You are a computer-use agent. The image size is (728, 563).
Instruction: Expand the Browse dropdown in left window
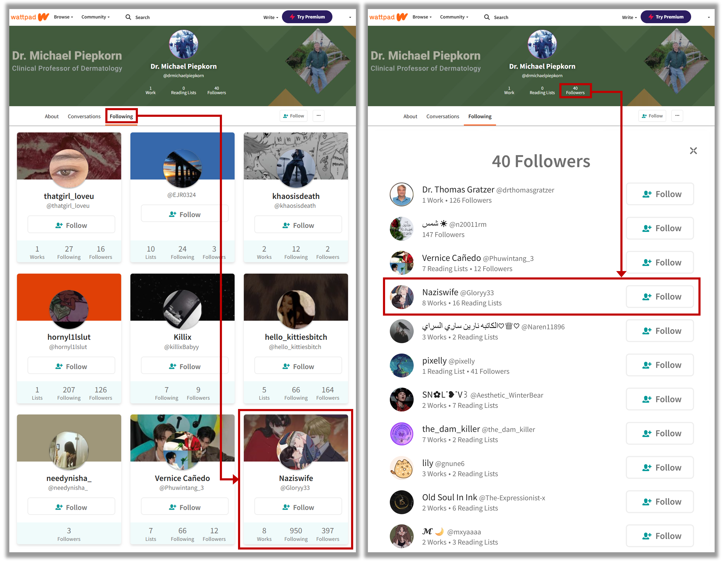63,17
